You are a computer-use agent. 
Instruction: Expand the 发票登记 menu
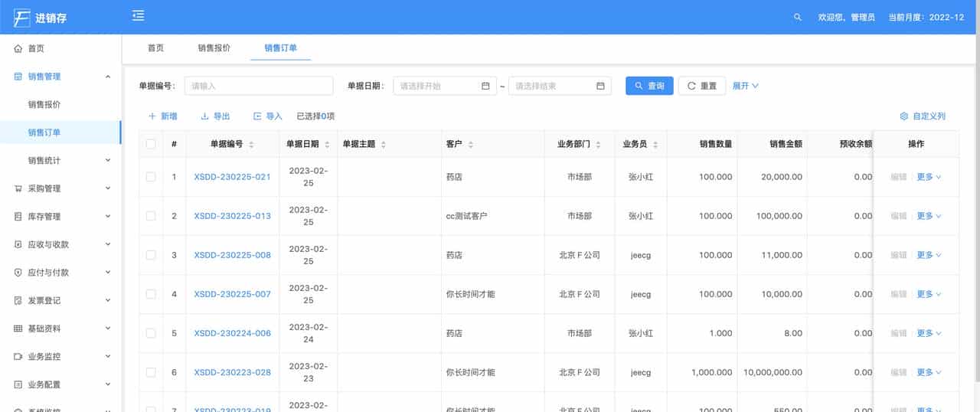point(108,301)
